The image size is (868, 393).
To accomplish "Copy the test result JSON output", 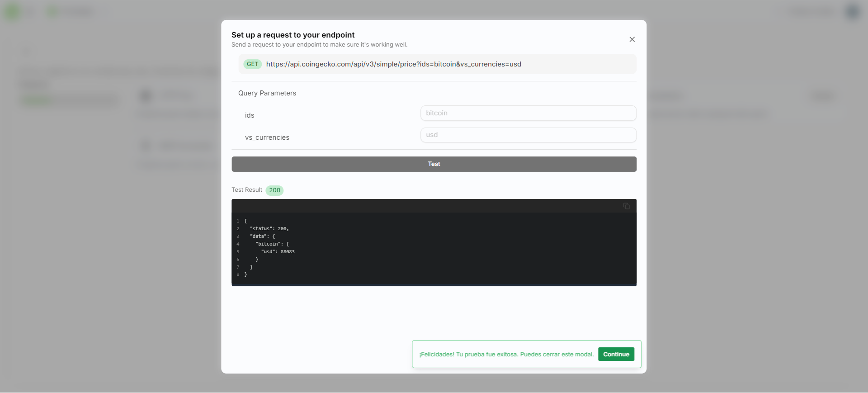I will 626,206.
